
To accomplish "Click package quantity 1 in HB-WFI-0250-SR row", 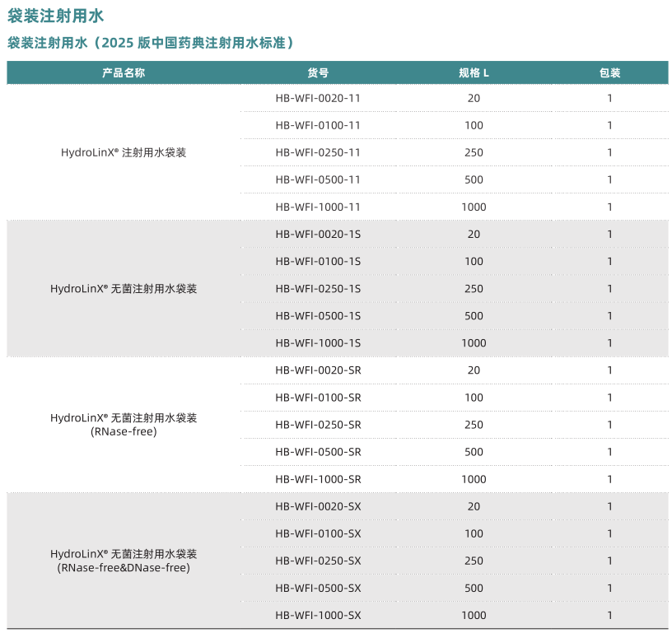I will (x=610, y=425).
